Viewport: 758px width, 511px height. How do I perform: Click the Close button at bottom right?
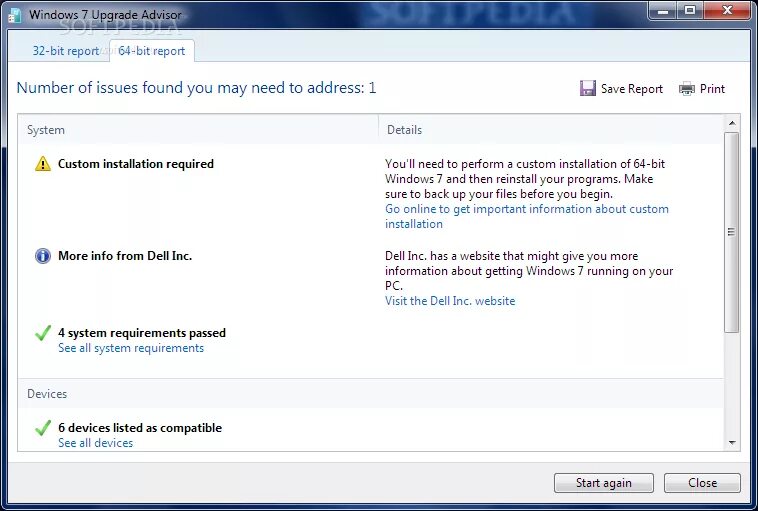click(x=702, y=482)
